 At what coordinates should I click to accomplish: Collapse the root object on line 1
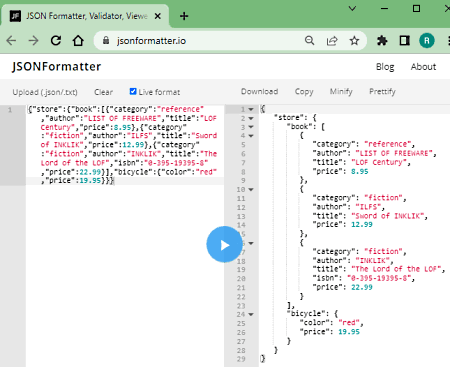(251, 109)
